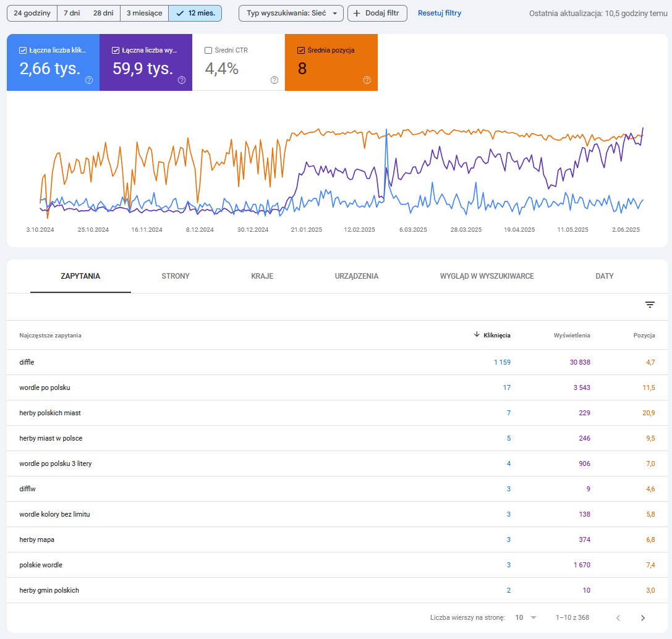
Task: Go to previous page of results
Action: [618, 617]
